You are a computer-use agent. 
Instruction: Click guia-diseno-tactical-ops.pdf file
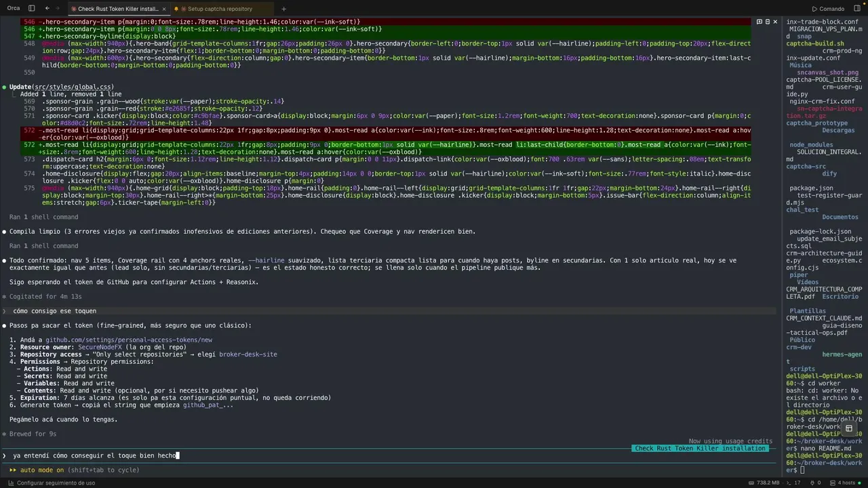click(x=823, y=329)
